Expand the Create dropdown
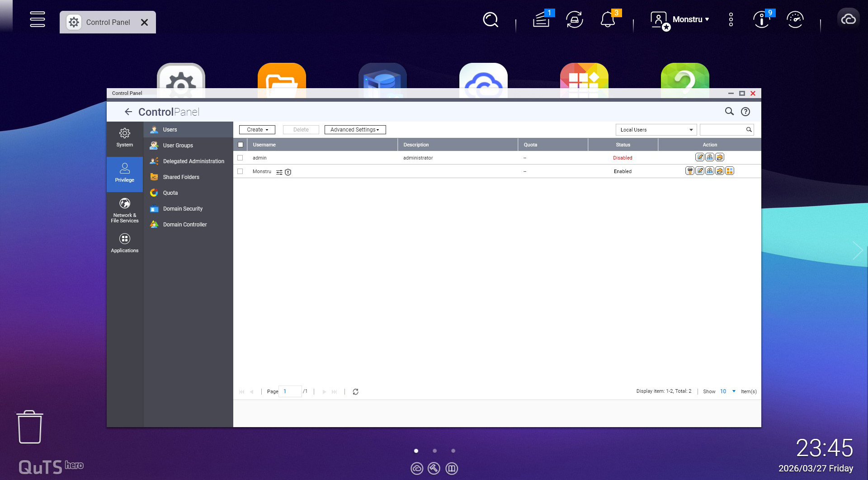 pos(257,130)
